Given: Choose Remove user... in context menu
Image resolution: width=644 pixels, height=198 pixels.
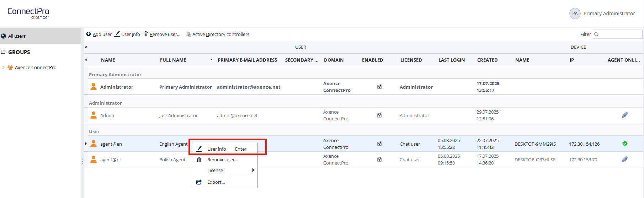Looking at the screenshot, I should coord(222,160).
